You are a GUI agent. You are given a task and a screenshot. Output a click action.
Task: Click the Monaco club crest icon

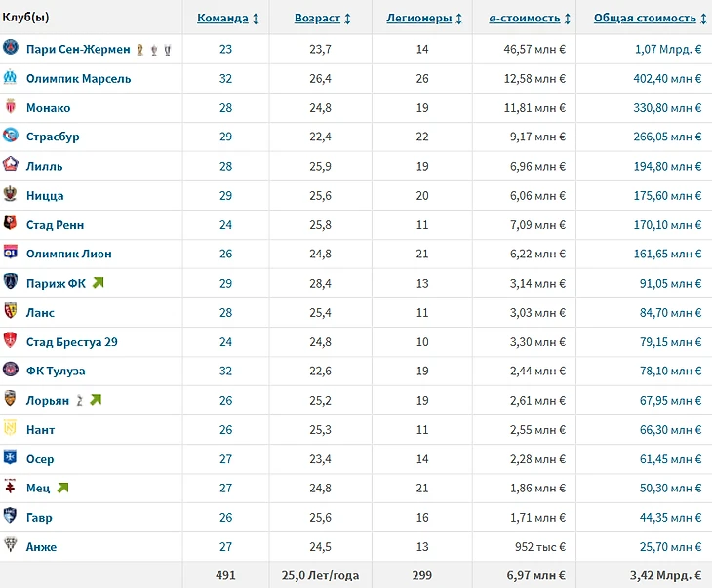11,107
